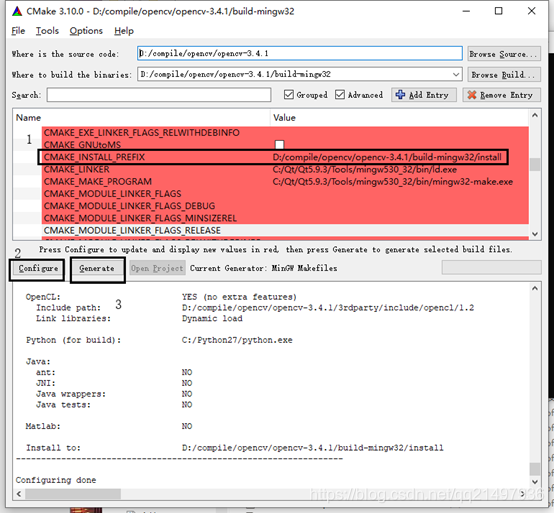The width and height of the screenshot is (554, 513).
Task: Click the output log horizontal scroll left arrow
Action: [19, 494]
